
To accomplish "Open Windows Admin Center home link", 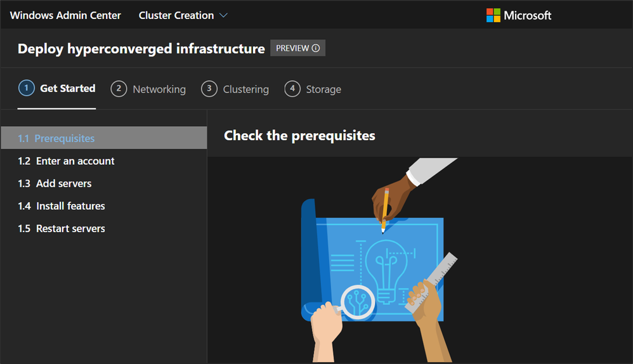I will point(65,15).
